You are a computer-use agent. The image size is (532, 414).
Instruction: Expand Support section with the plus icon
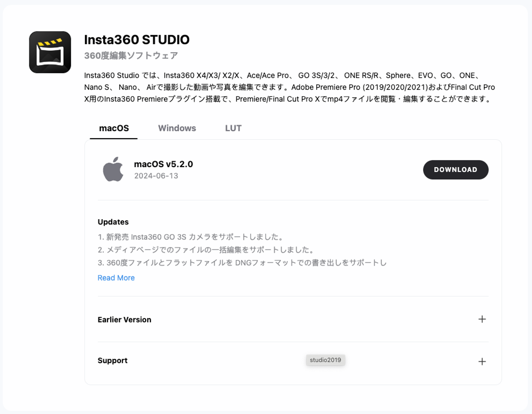coord(482,361)
